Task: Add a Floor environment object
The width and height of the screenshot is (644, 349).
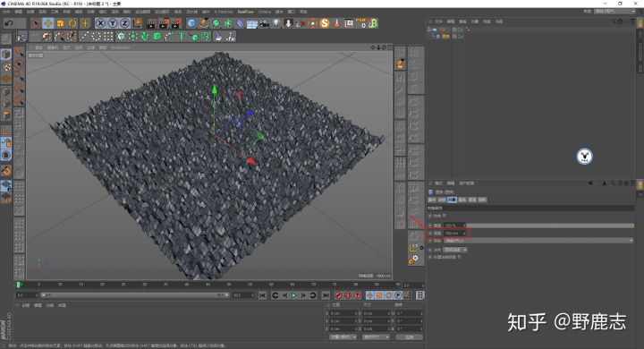Action: click(252, 23)
